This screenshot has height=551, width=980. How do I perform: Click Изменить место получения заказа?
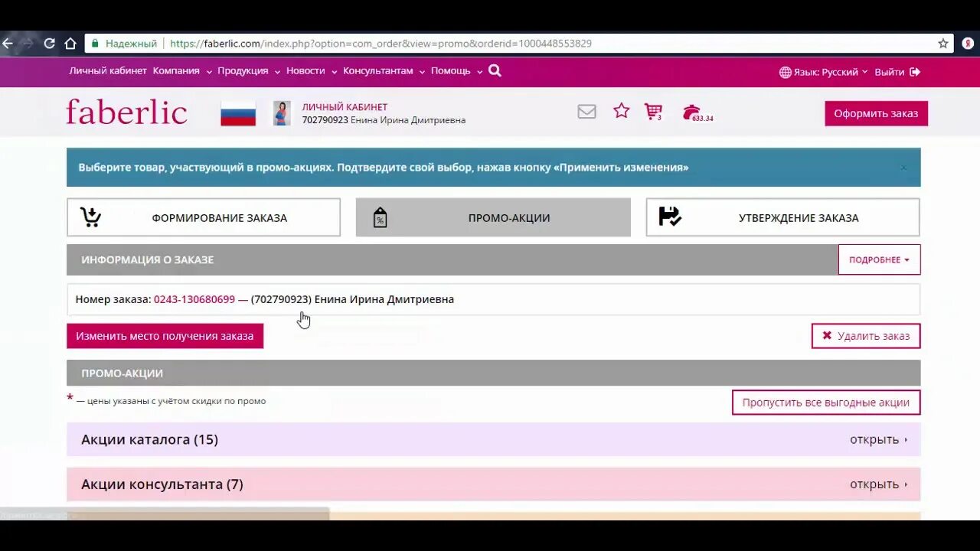[x=165, y=336]
